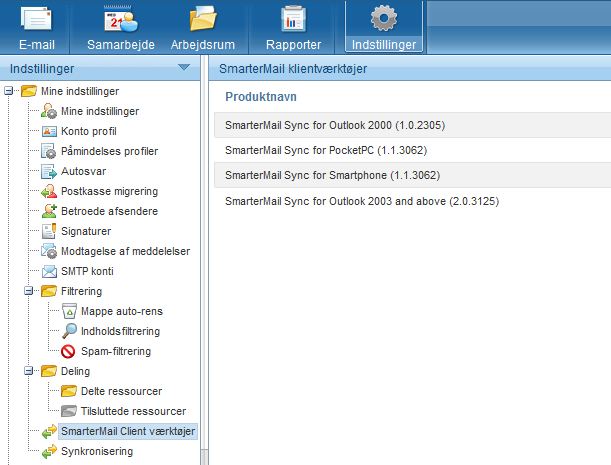Screen dimensions: 611x465
Task: Open Delte ressourcer in the tree
Action: coord(121,391)
